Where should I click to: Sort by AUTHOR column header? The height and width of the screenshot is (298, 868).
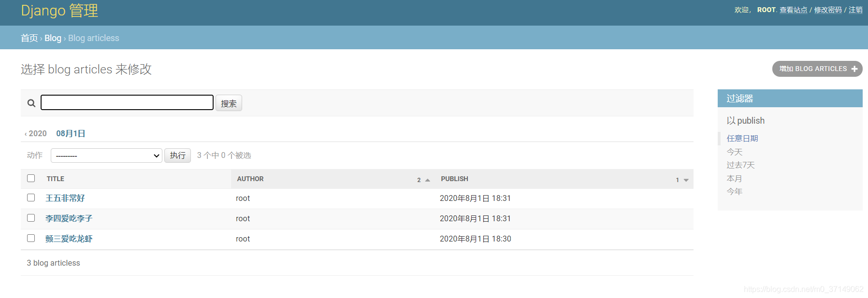tap(250, 179)
